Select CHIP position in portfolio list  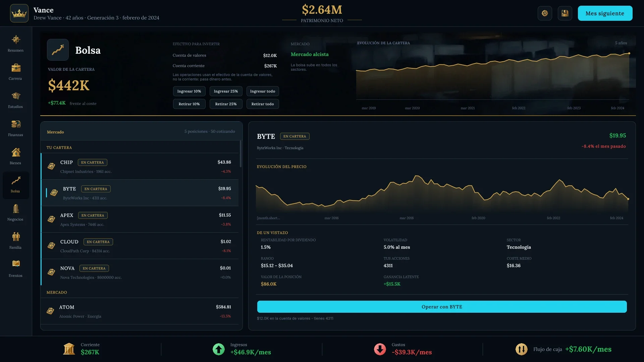[x=140, y=166]
